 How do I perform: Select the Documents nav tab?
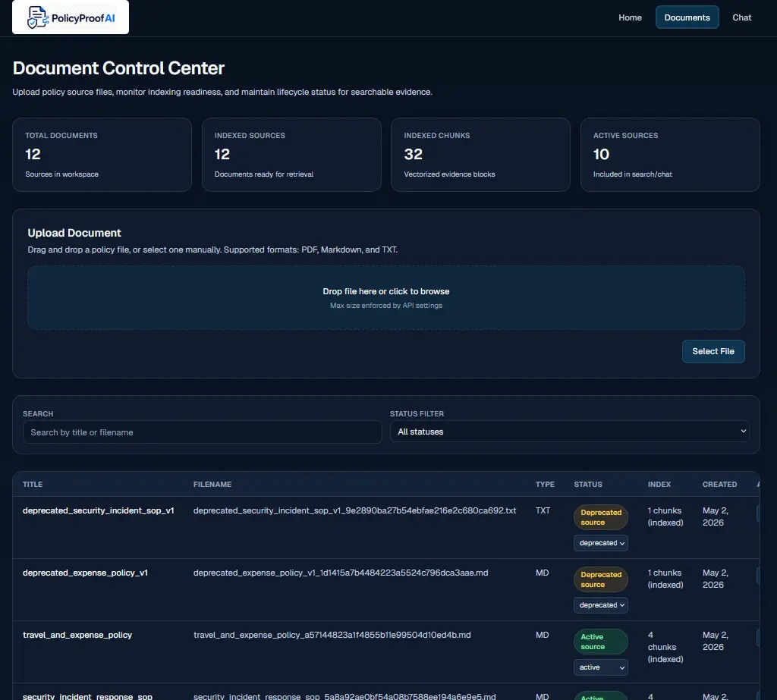tap(687, 17)
